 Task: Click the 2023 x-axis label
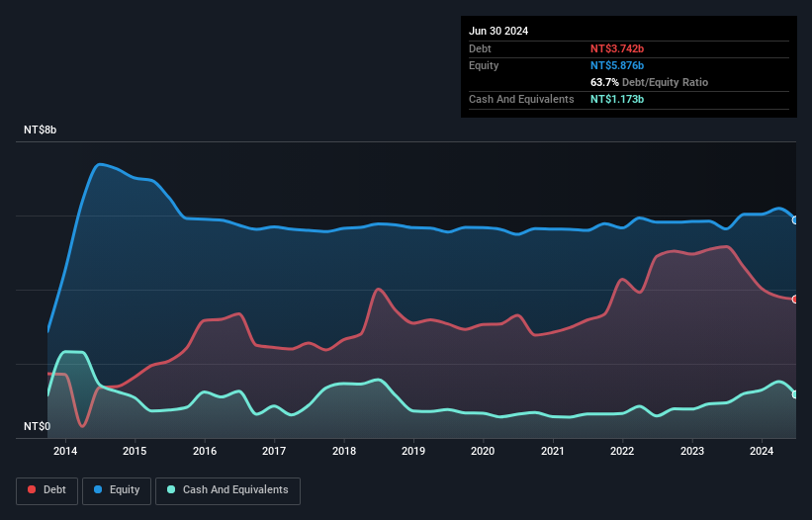pos(692,451)
